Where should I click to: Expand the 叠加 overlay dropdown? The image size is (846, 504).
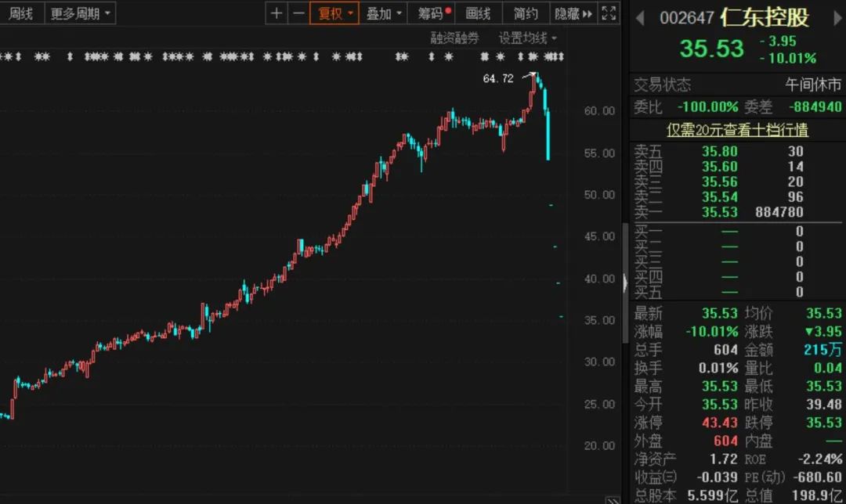click(x=385, y=13)
